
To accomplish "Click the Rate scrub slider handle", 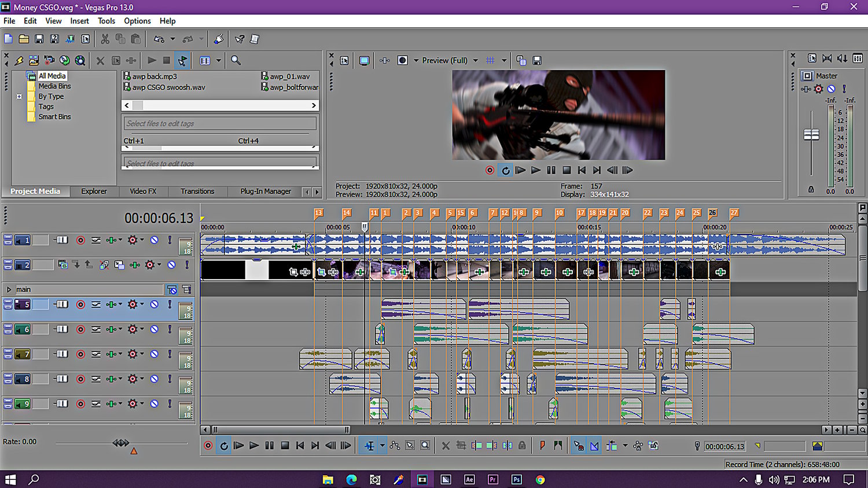I will coord(121,443).
